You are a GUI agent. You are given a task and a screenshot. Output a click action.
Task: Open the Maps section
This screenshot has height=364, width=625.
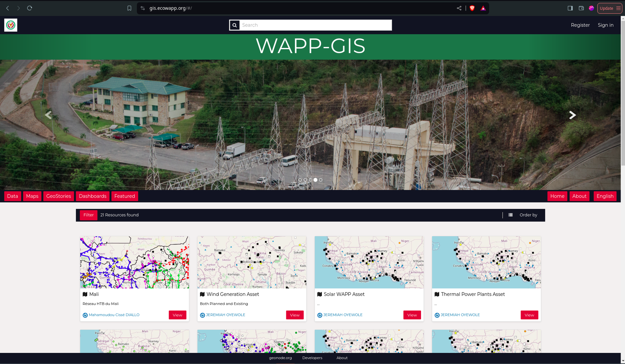point(32,196)
